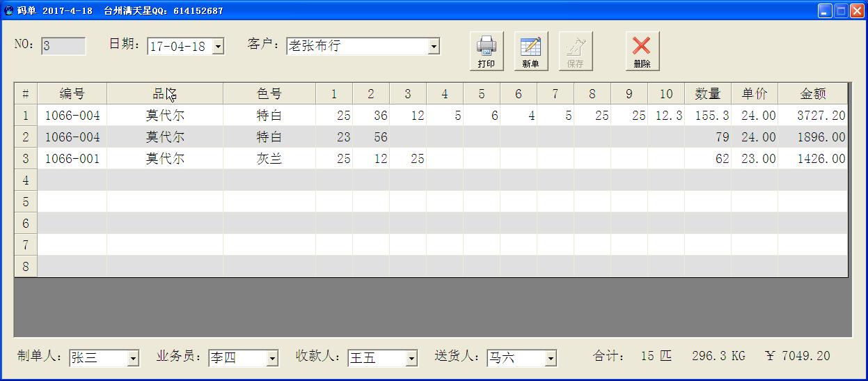Click cell 36 in row 1
This screenshot has height=381, width=868.
[371, 116]
